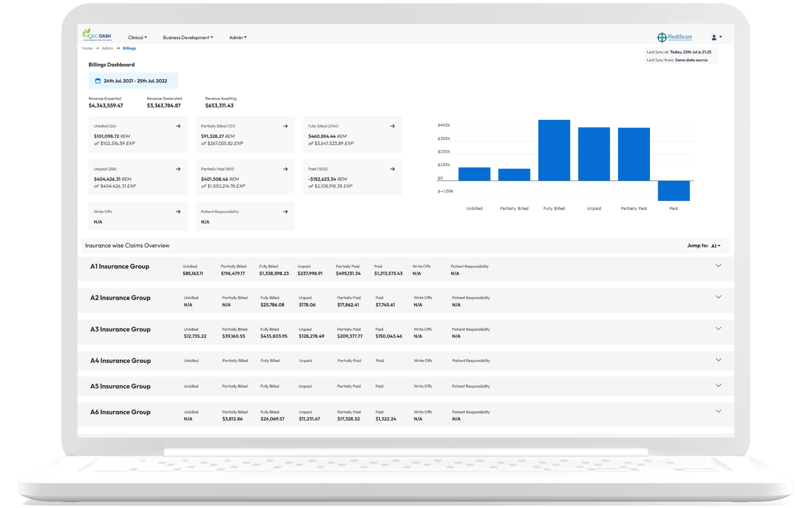The image size is (812, 508).
Task: Expand A3 Insurance Group row
Action: (718, 329)
